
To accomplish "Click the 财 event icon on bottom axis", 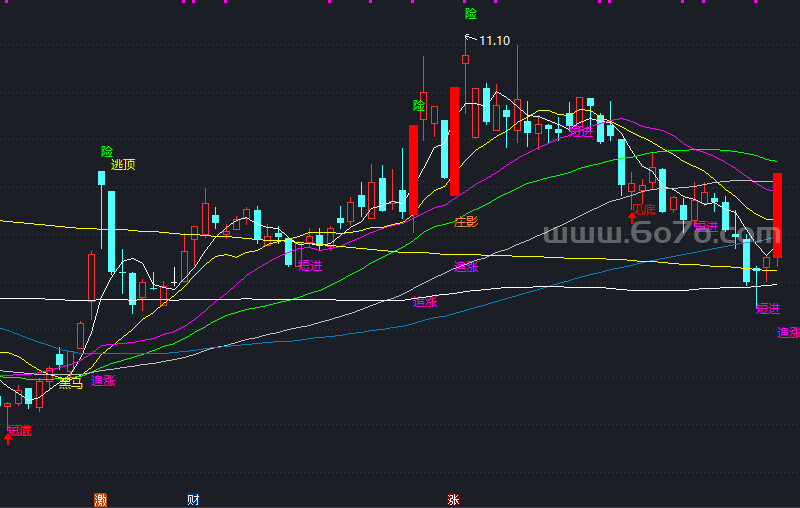I will click(193, 500).
